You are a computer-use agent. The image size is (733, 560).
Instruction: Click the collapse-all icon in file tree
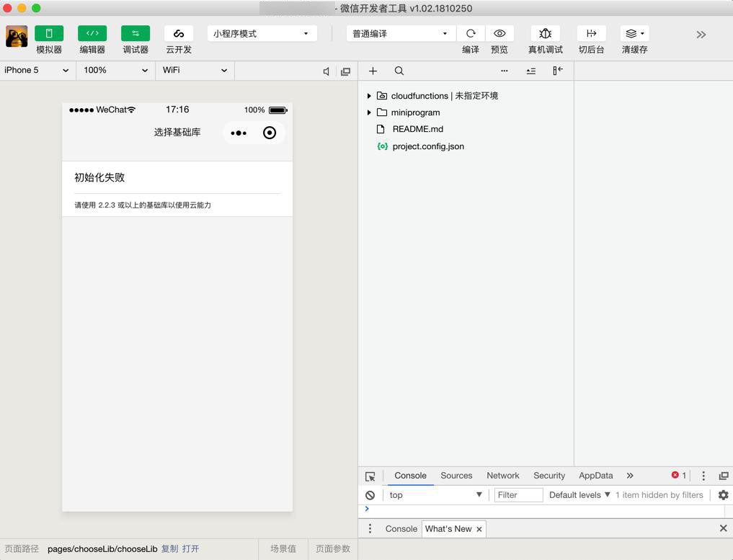[531, 71]
